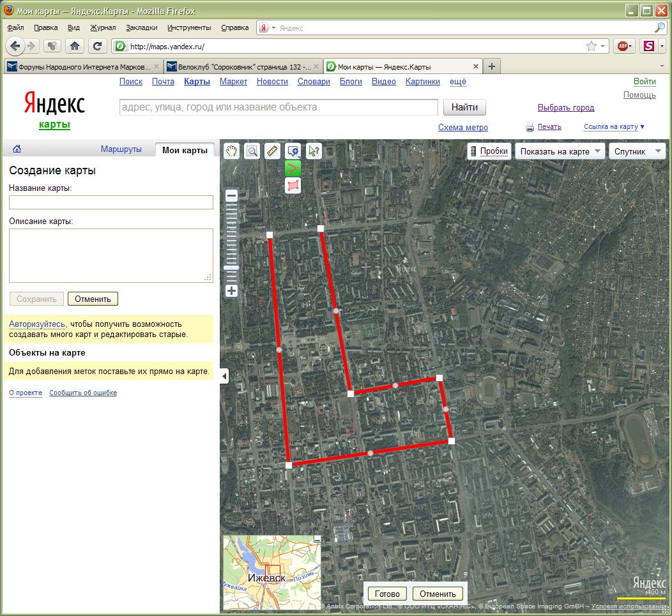Click the map zoom level slider handle
Image resolution: width=672 pixels, height=616 pixels.
231,267
